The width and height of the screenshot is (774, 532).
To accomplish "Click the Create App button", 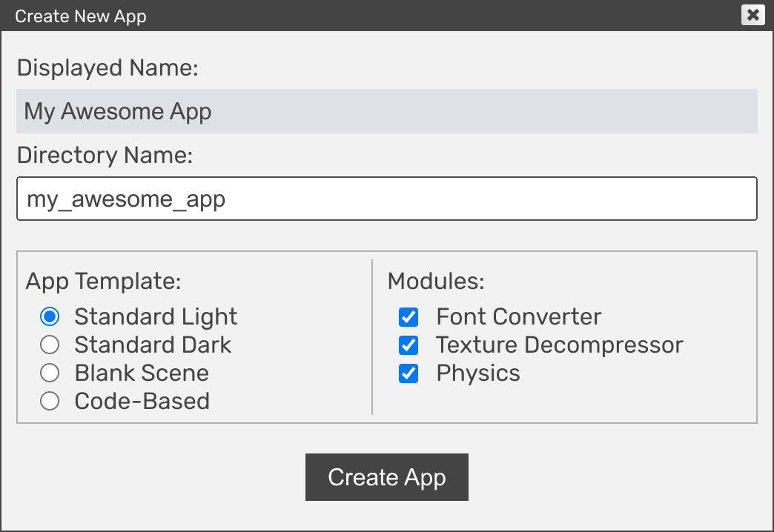I will tap(386, 477).
